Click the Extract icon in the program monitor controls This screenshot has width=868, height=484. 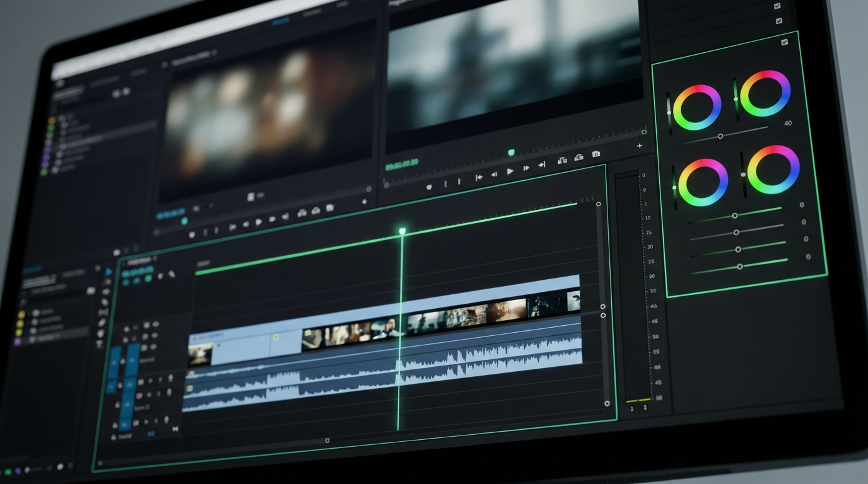pos(579,158)
